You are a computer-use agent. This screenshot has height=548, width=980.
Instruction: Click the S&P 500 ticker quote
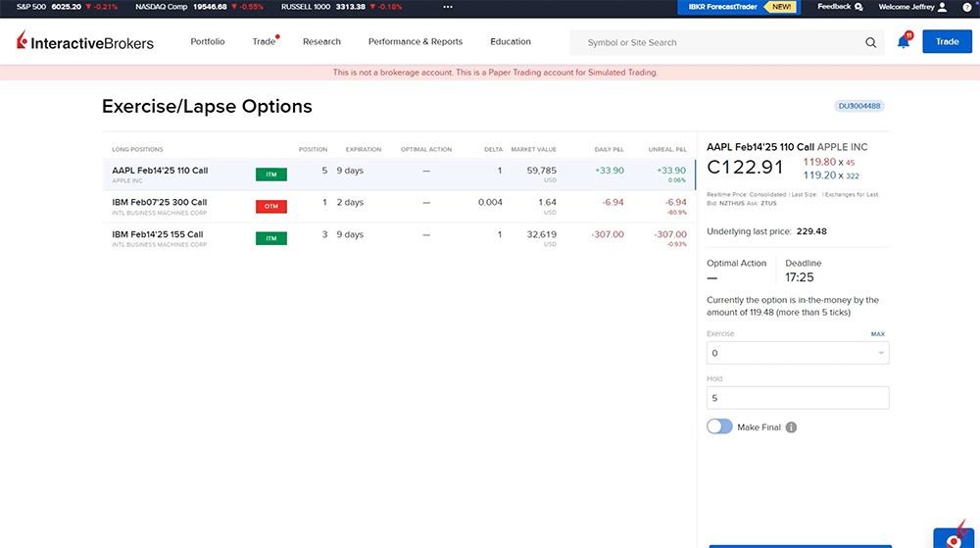[67, 7]
